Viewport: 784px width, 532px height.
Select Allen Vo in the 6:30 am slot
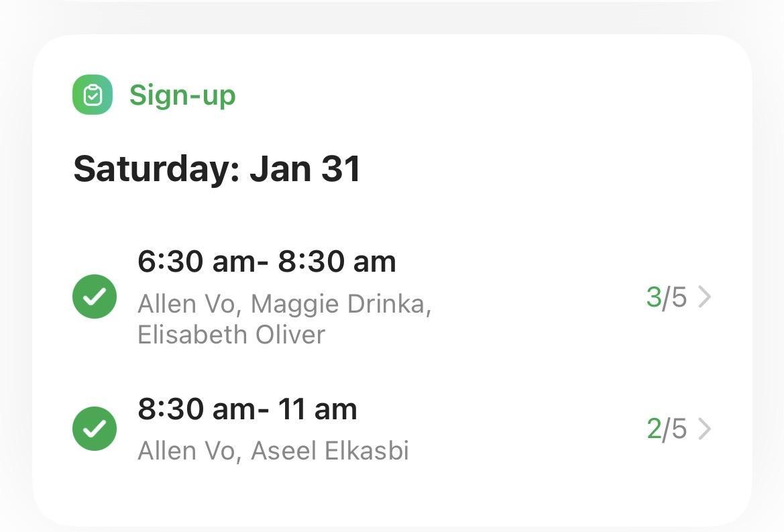(x=187, y=305)
